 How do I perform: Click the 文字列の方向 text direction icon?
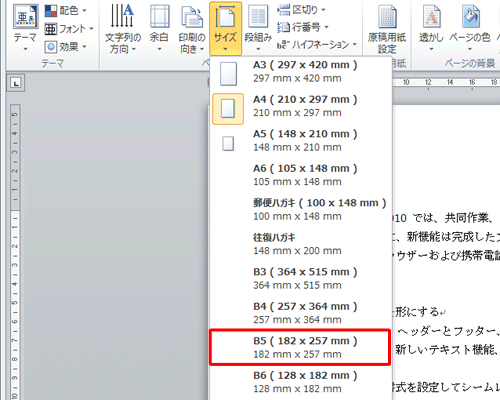(122, 15)
